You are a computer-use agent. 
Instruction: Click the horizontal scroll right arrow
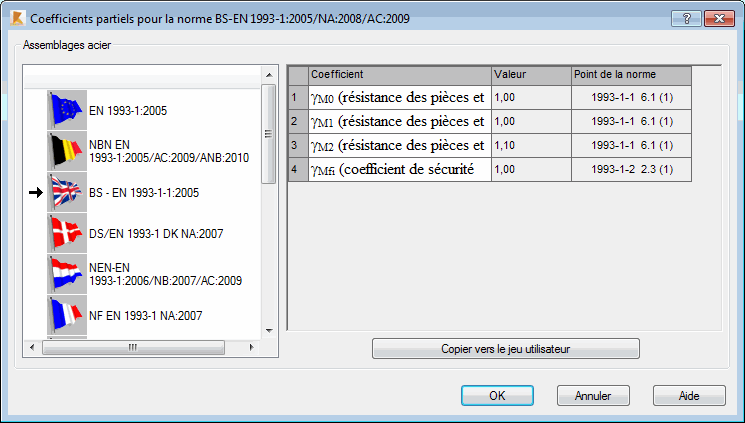pos(252,347)
